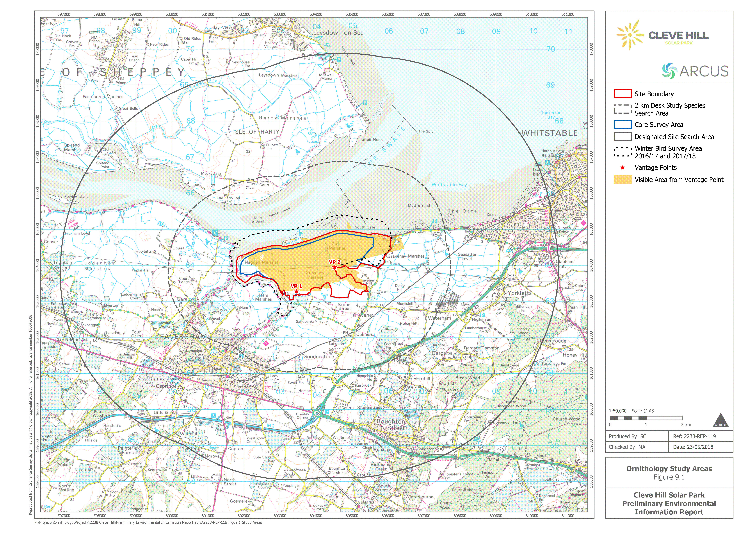Click the VP 1 vantage point star
The width and height of the screenshot is (756, 535).
point(296,291)
